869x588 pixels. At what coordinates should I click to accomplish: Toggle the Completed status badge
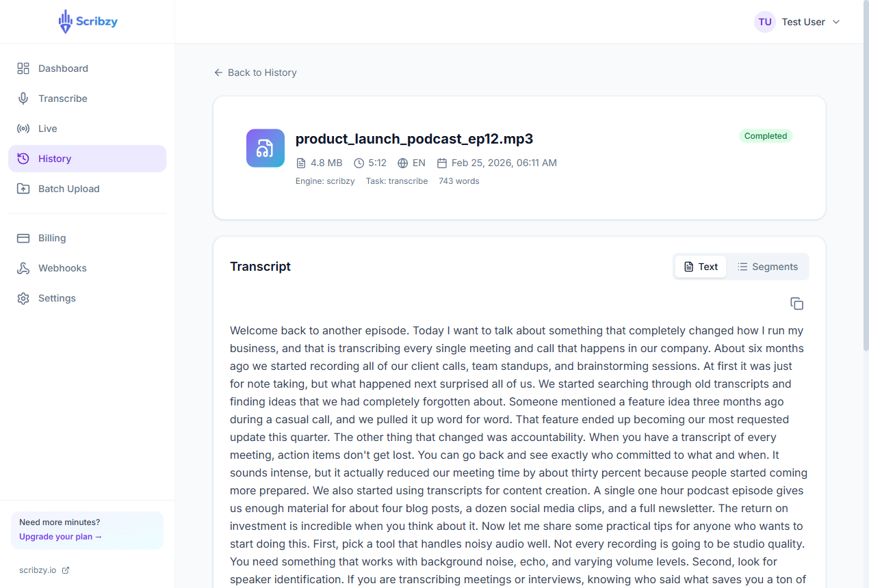(765, 135)
